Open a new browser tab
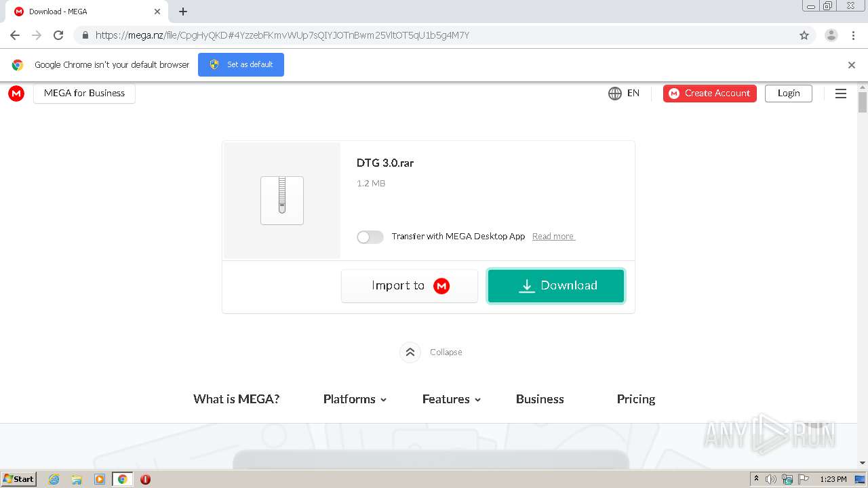This screenshot has height=488, width=868. [183, 12]
